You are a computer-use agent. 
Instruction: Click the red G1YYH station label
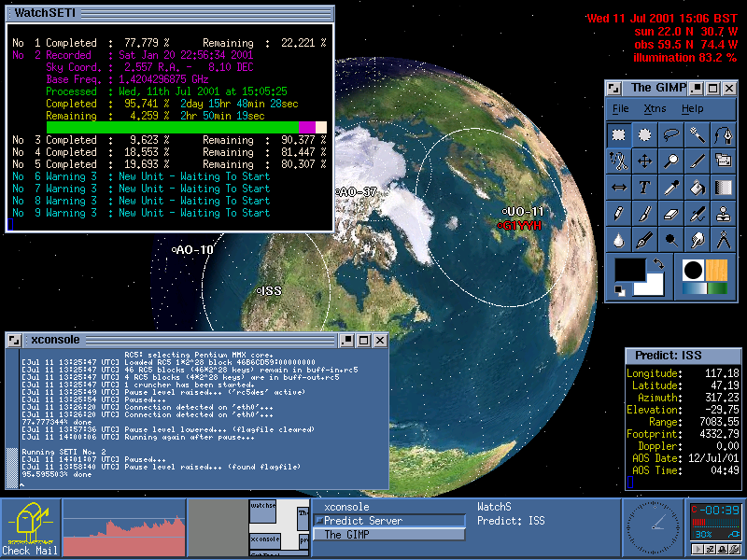tap(520, 226)
